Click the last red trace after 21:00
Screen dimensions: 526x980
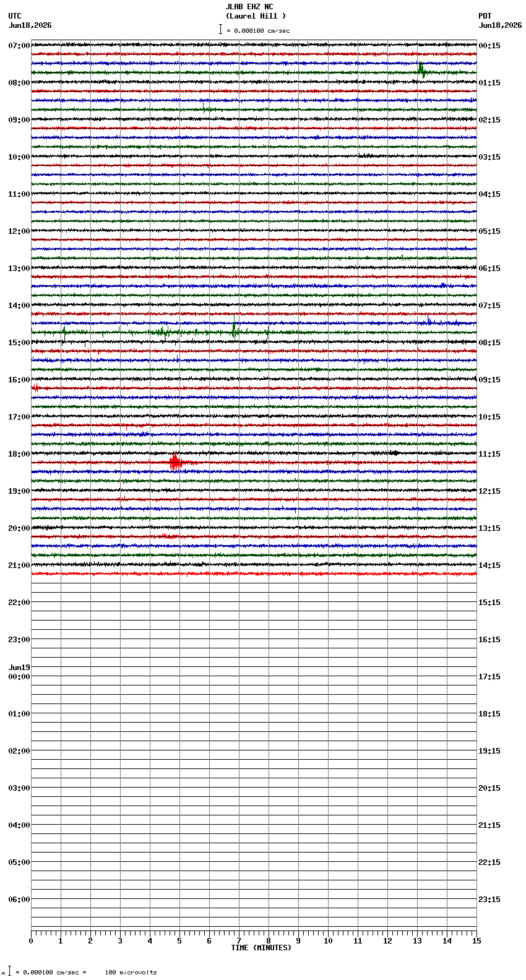tap(254, 574)
